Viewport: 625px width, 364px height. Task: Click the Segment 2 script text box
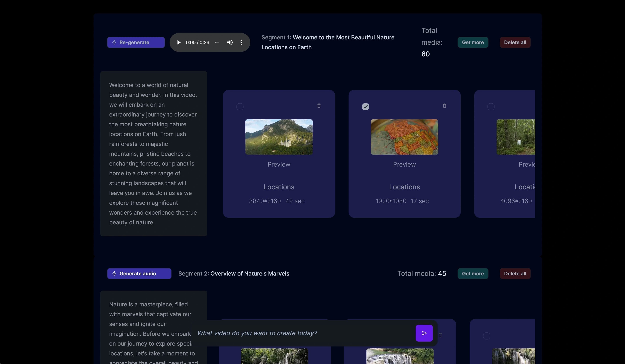(x=153, y=327)
